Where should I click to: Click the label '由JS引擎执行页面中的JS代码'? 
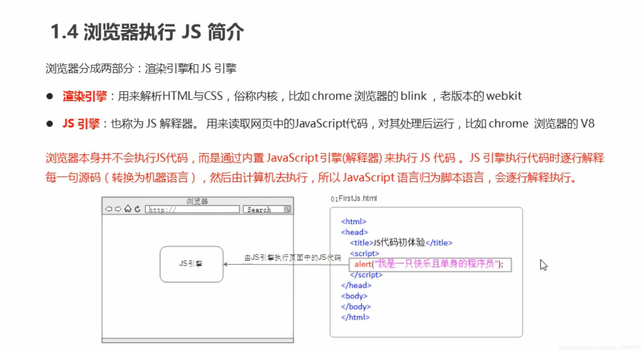(292, 258)
